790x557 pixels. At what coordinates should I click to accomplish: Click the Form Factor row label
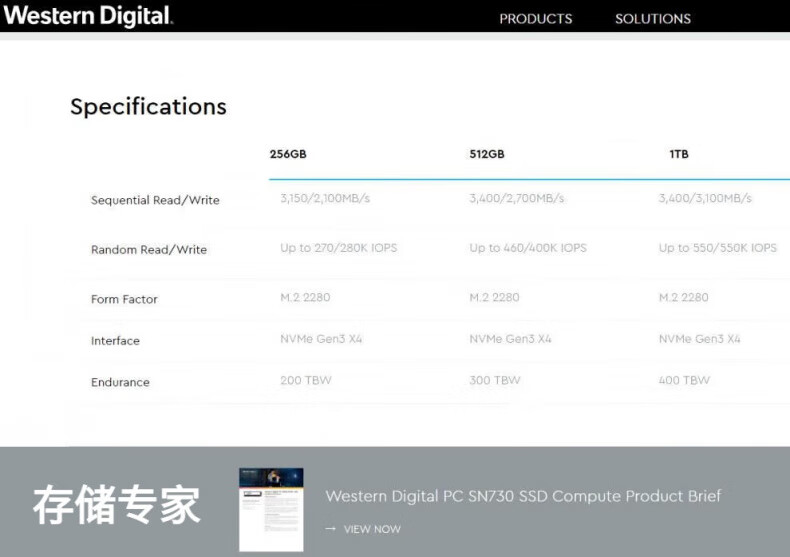pos(124,299)
